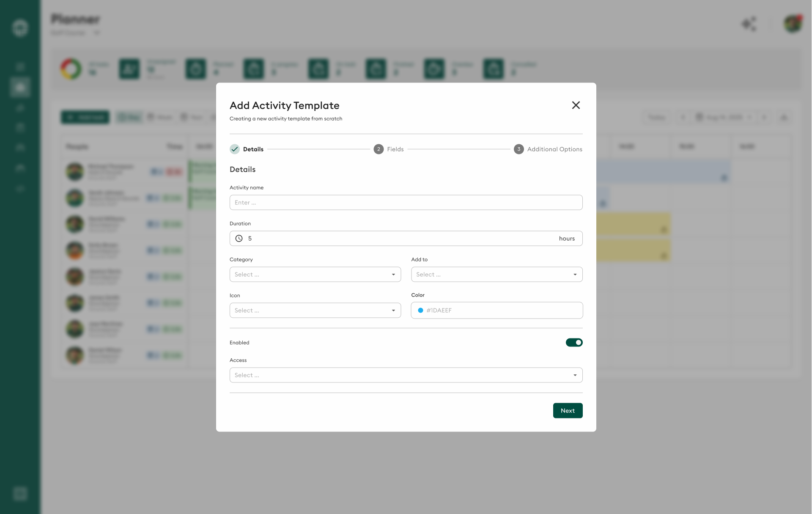Open the Category dropdown

pos(315,275)
